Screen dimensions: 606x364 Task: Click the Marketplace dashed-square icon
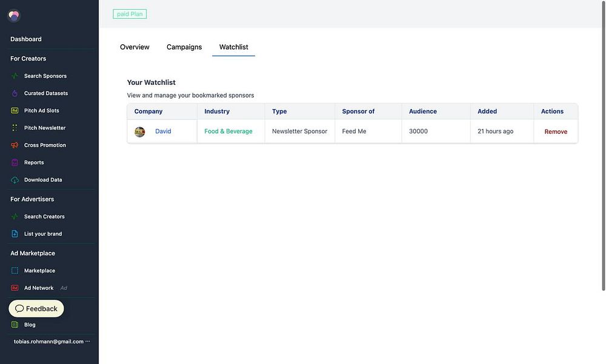[15, 271]
